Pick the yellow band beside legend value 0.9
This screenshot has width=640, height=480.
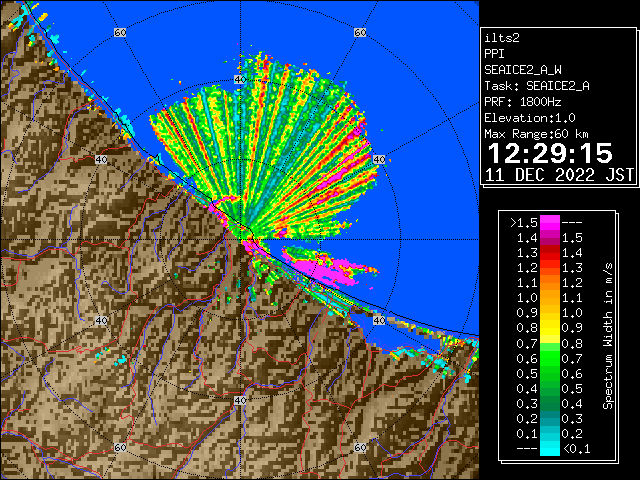point(550,313)
